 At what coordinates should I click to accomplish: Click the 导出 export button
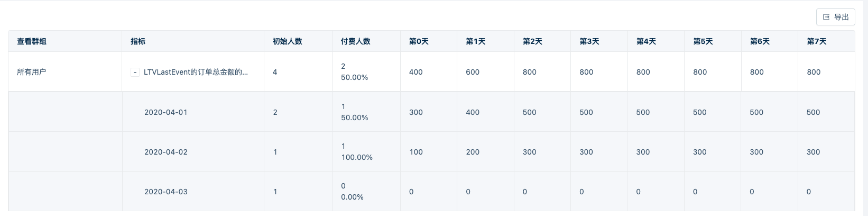pyautogui.click(x=835, y=17)
